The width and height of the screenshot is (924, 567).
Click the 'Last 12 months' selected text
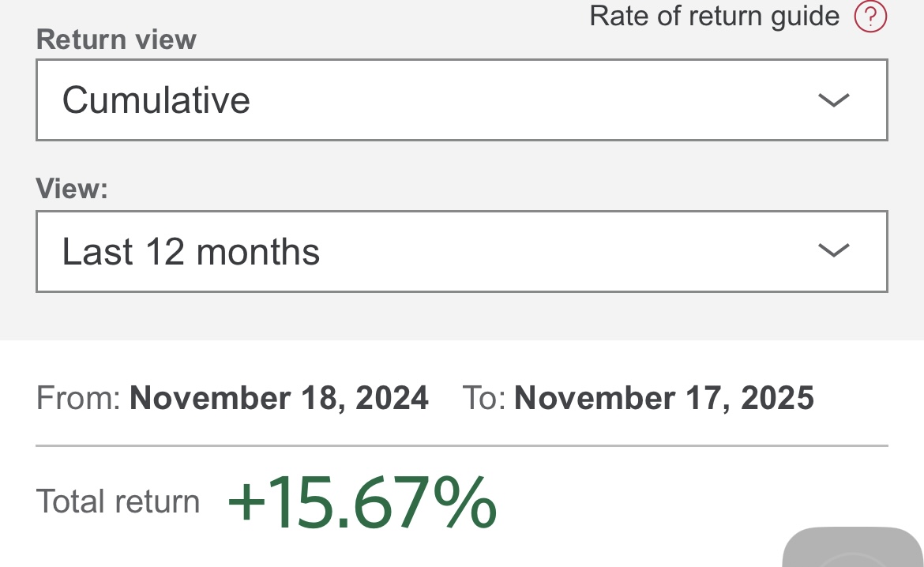[x=191, y=252]
